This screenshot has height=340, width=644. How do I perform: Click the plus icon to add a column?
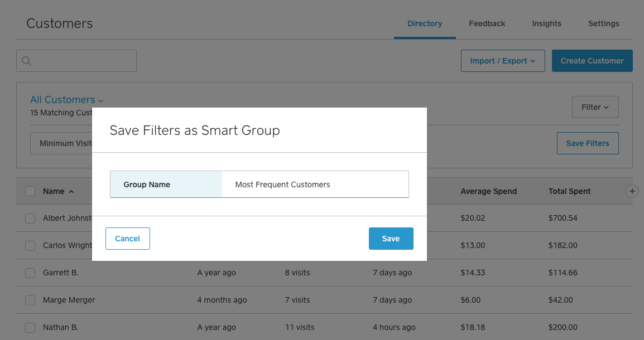pos(632,191)
